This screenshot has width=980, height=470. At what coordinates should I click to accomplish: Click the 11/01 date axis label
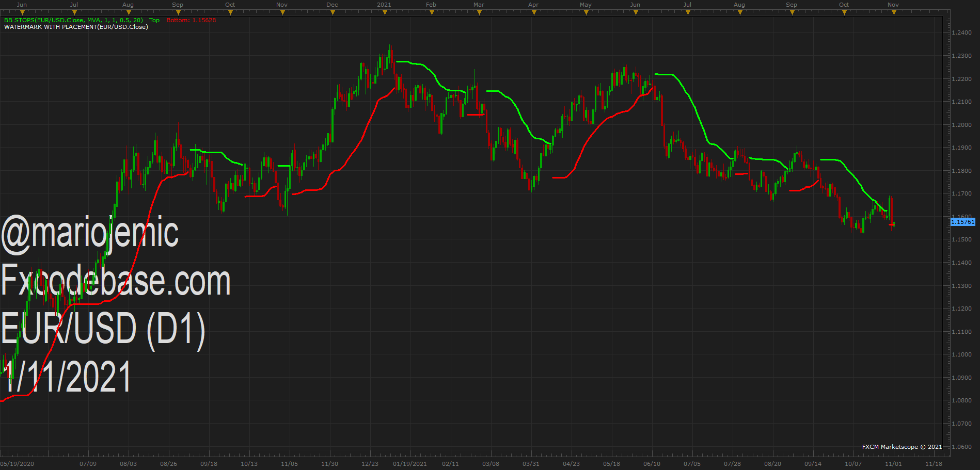click(893, 464)
